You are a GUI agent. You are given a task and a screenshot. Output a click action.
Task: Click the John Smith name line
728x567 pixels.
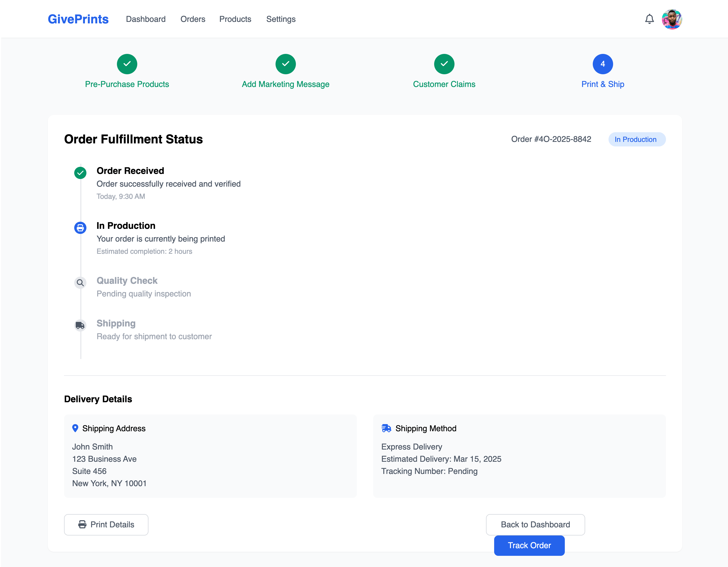[92, 447]
